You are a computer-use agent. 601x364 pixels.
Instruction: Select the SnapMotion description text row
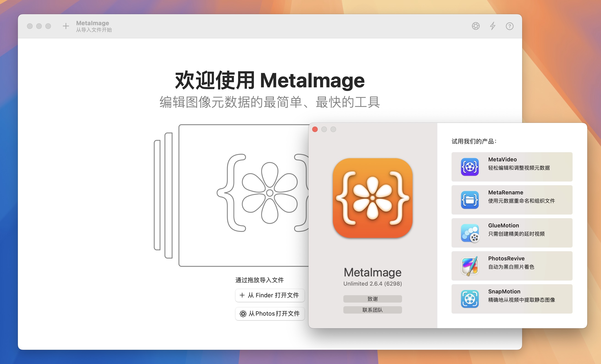[521, 300]
